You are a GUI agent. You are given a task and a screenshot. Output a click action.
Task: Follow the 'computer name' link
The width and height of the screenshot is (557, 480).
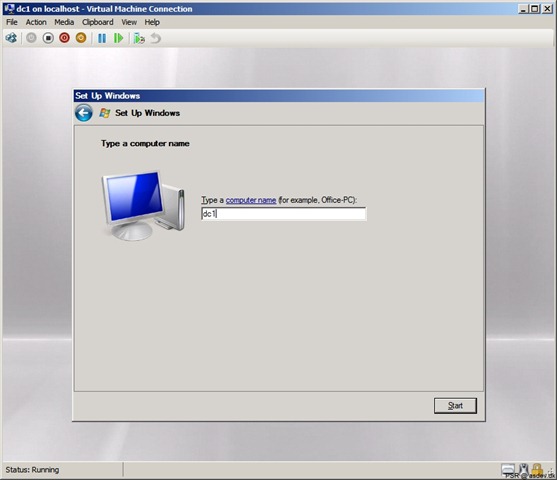click(251, 200)
